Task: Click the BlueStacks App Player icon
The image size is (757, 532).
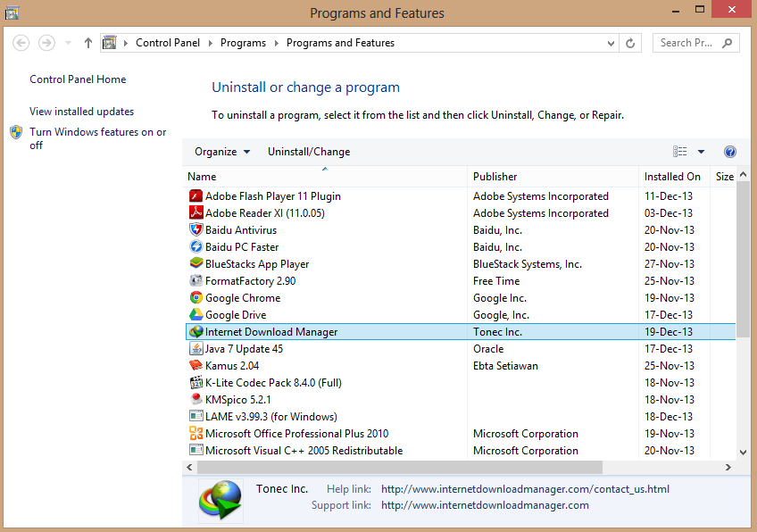Action: pos(195,263)
